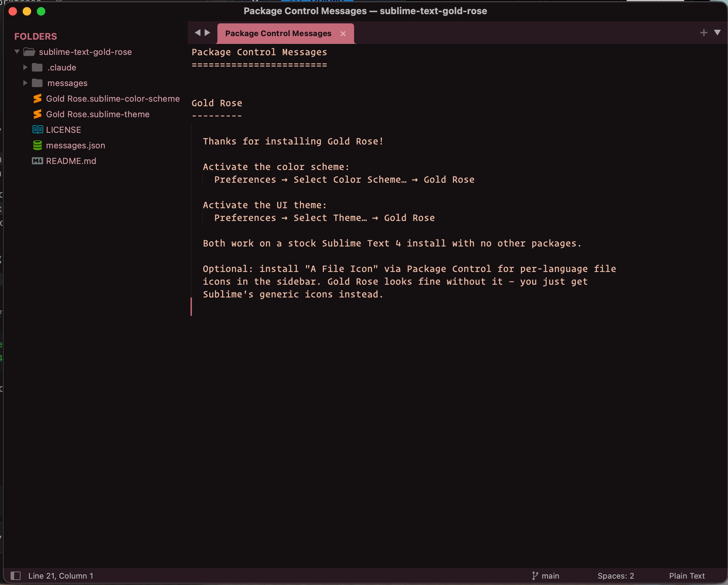Open Gold Rose.sublime-color-scheme file
The width and height of the screenshot is (728, 585).
[113, 98]
